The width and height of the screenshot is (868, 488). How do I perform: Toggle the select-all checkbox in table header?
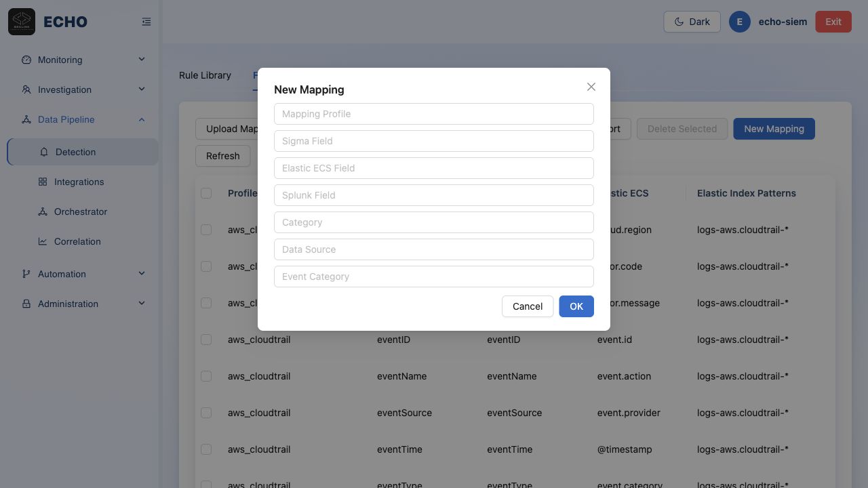(206, 193)
